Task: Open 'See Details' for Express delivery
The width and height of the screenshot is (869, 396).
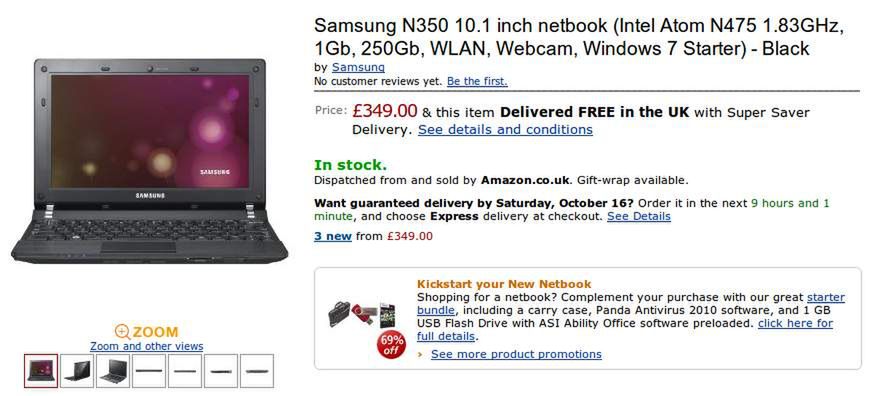Action: point(638,216)
